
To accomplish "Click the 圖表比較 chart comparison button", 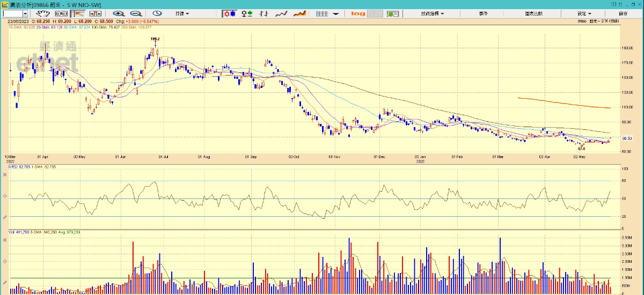I will pos(533,13).
